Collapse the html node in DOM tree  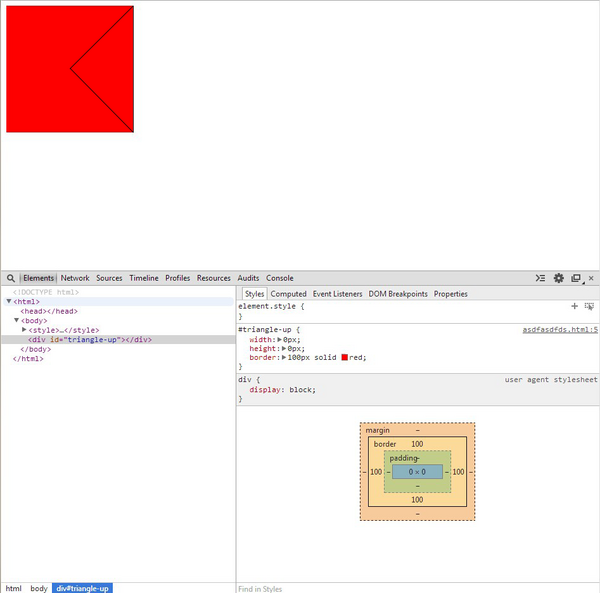click(9, 301)
